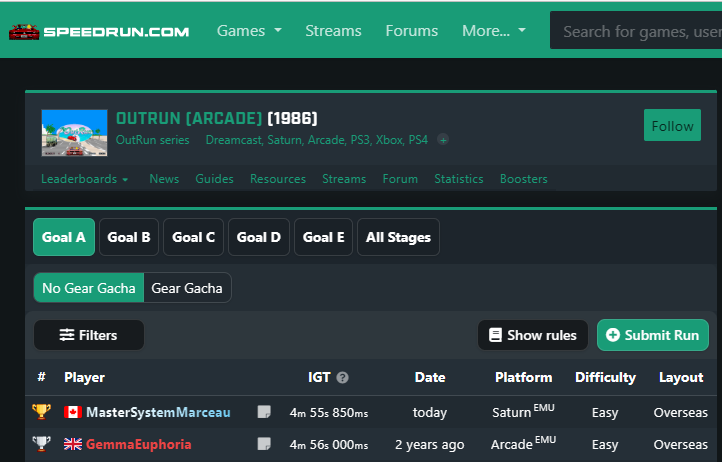Expand the Leaderboards dropdown
Image resolution: width=722 pixels, height=462 pixels.
pos(85,179)
